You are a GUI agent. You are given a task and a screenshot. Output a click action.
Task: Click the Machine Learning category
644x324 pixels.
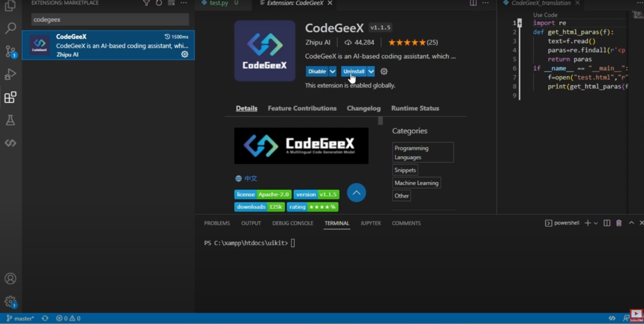click(416, 183)
